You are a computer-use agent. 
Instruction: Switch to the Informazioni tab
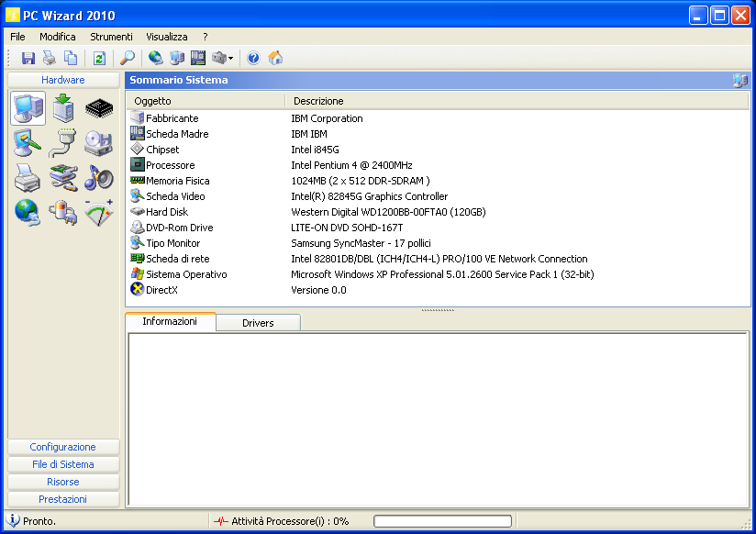tap(171, 322)
